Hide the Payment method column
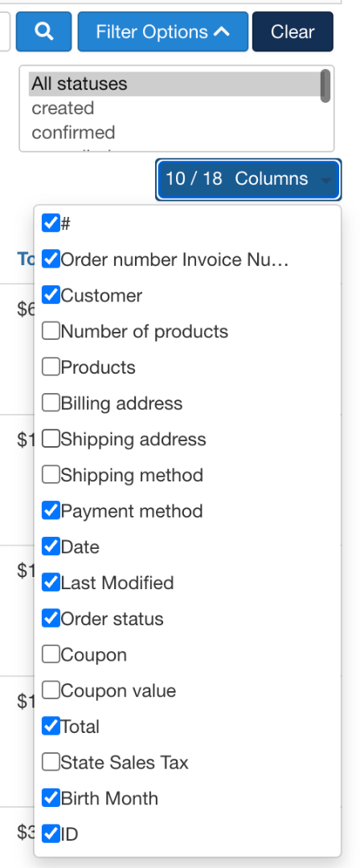Screen dimensions: 360x868 point(51,511)
